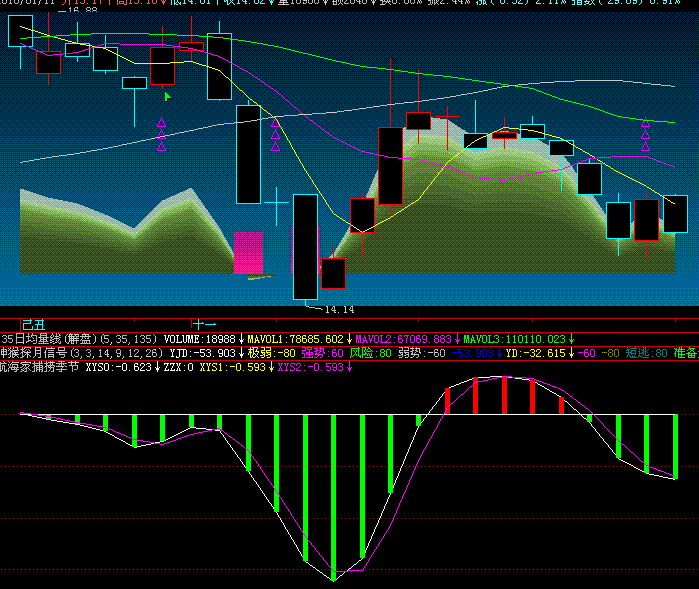Select the MAVOL2 magenta indicator label
Image resolution: width=699 pixels, height=589 pixels.
[x=403, y=338]
